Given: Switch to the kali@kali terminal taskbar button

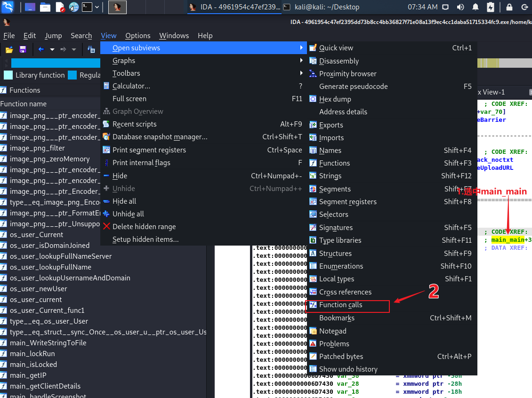Looking at the screenshot, I should [321, 7].
